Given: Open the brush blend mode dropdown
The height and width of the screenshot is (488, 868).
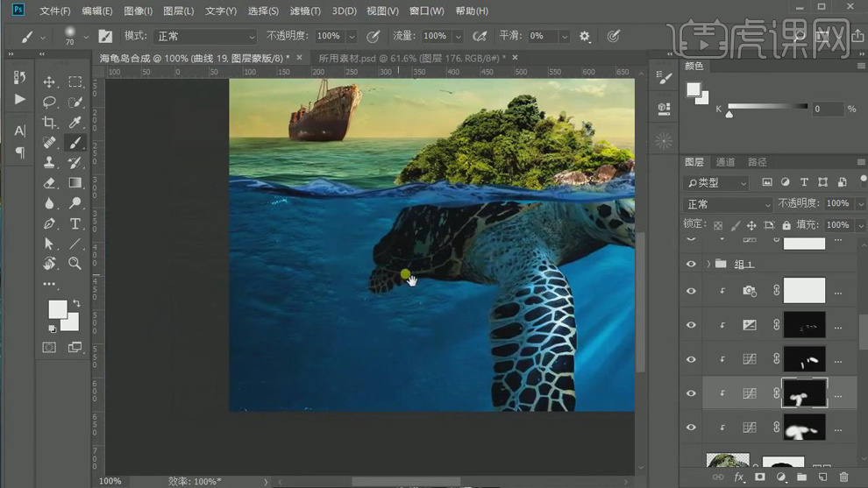Looking at the screenshot, I should [205, 37].
